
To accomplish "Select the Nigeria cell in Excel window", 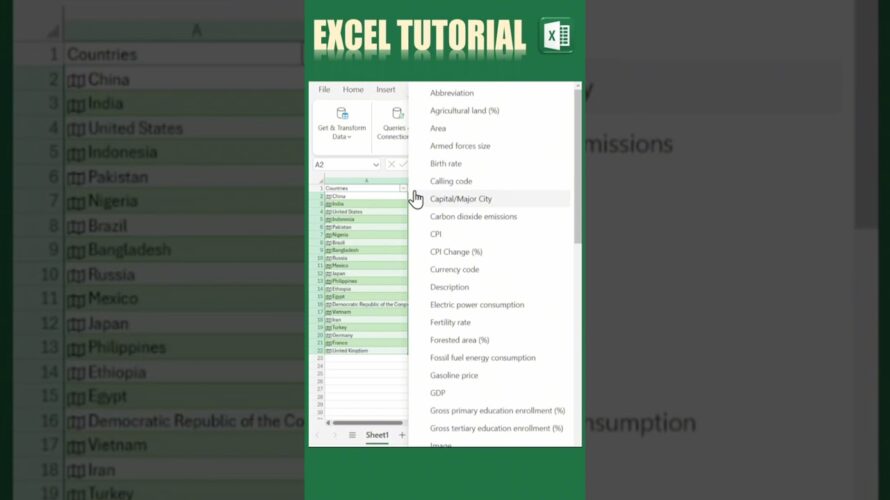I will click(x=366, y=234).
